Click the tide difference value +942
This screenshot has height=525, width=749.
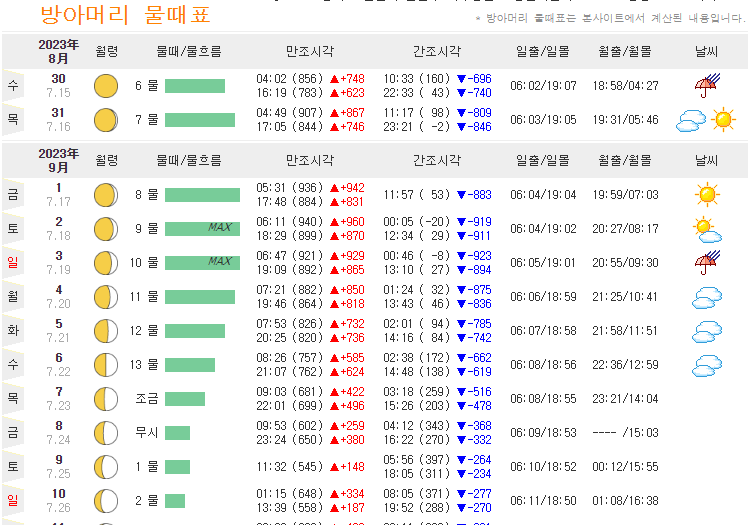point(353,188)
